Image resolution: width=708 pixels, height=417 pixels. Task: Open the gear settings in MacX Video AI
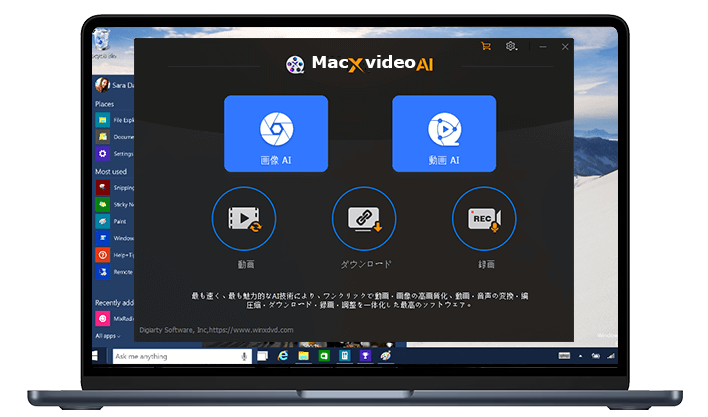[511, 46]
